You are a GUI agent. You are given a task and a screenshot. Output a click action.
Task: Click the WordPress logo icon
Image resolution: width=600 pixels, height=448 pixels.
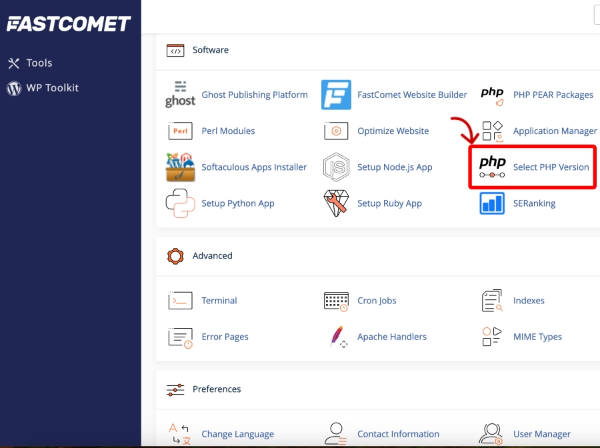click(x=14, y=88)
